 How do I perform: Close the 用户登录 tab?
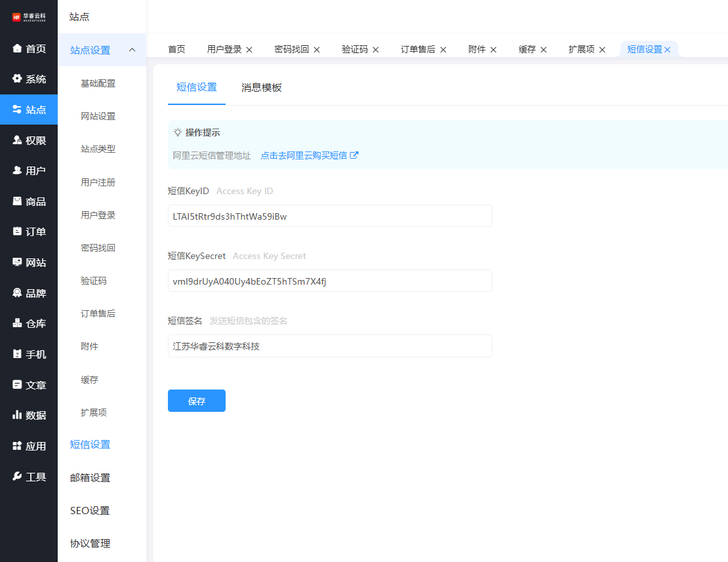[249, 50]
